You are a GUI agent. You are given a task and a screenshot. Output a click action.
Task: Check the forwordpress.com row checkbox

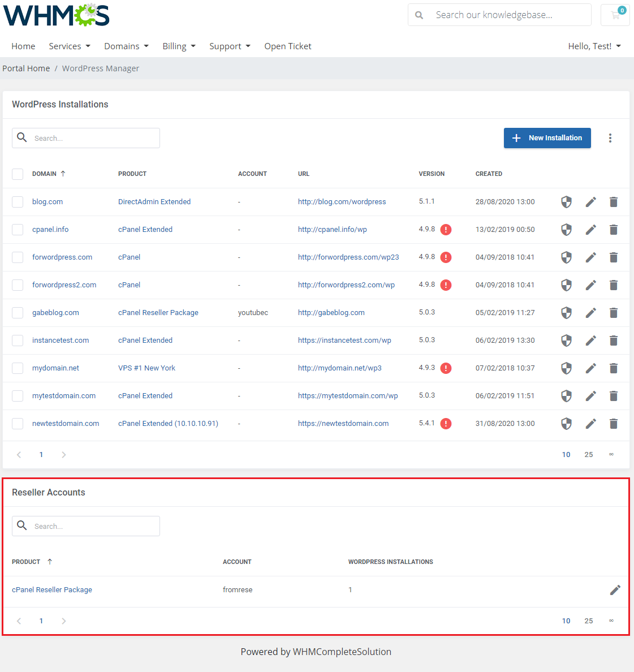[18, 257]
